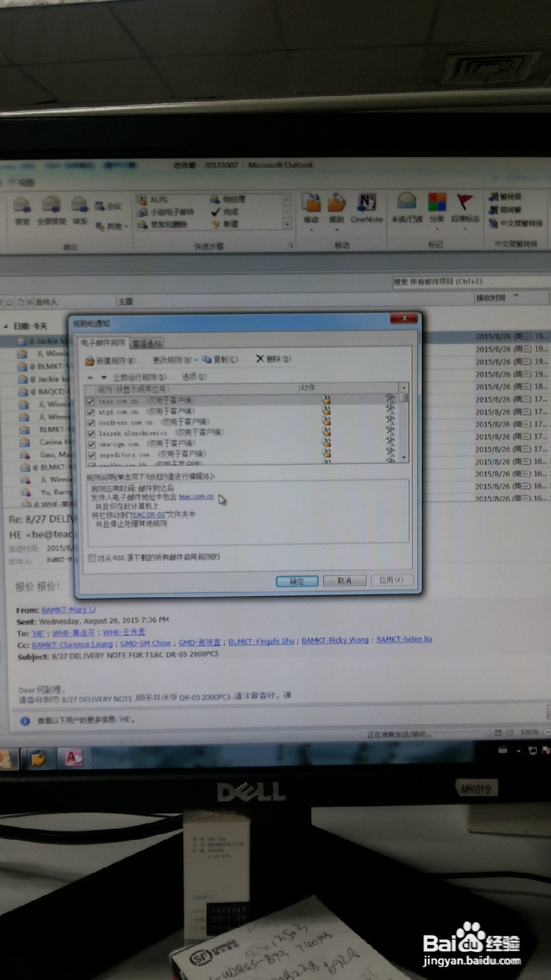551x980 pixels.
Task: Select the 给经理 quick step
Action: tap(228, 200)
